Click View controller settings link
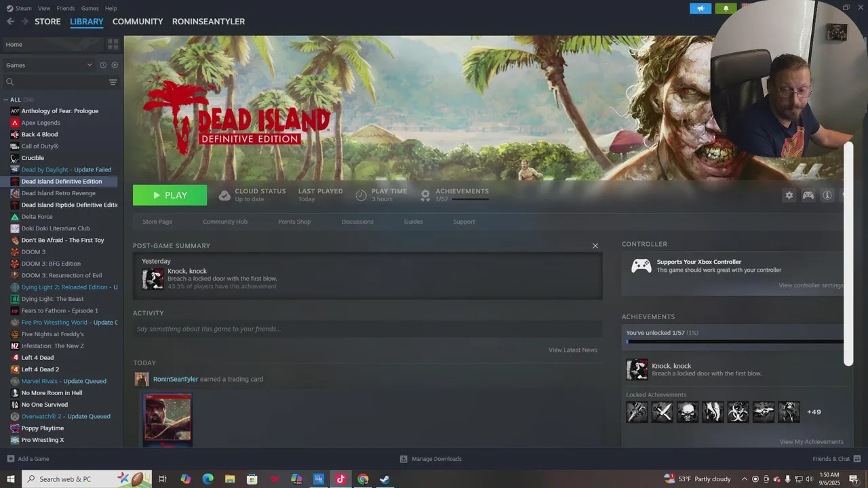This screenshot has height=488, width=868. coord(811,285)
